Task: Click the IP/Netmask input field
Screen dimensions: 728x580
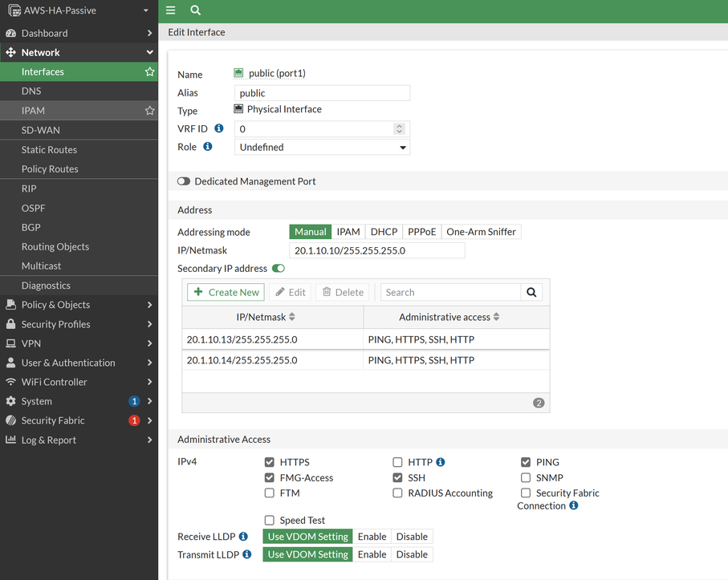Action: click(376, 250)
